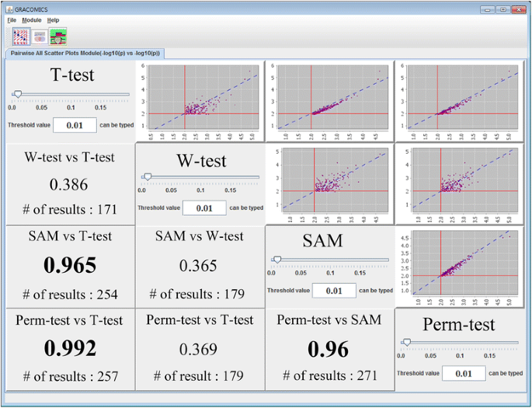This screenshot has width=532, height=408.
Task: Click the 'SAM vs T-test' label
Action: [x=70, y=236]
